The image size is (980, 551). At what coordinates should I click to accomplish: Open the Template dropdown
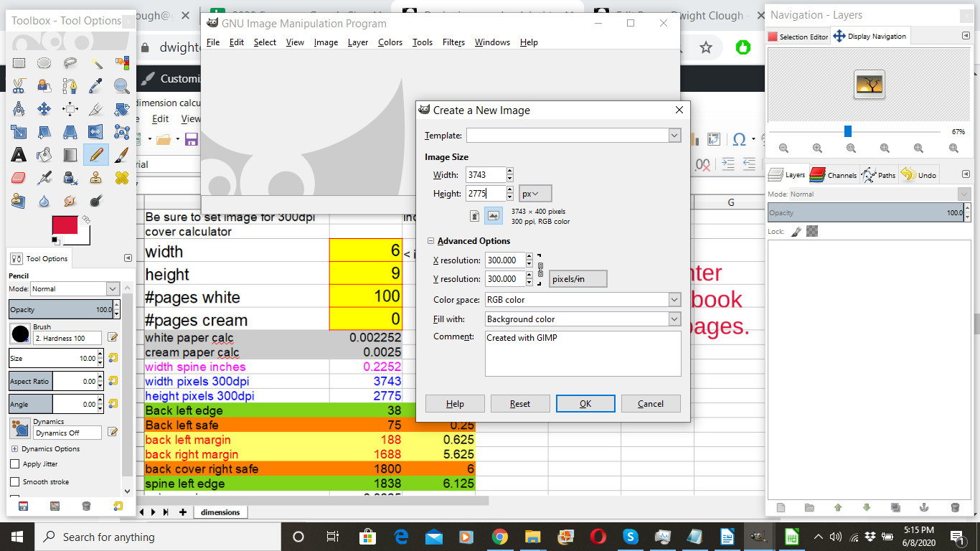point(674,136)
